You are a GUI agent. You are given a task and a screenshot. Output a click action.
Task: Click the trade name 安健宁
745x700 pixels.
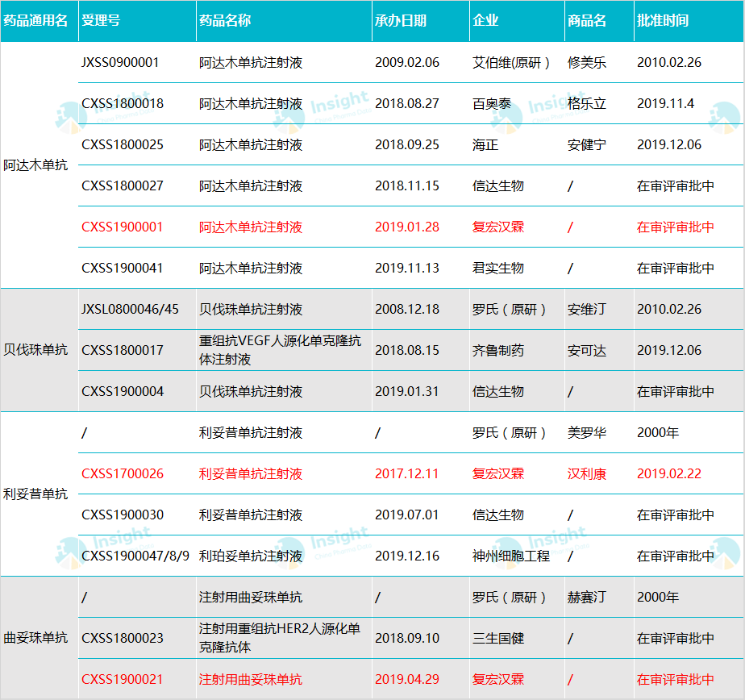click(x=587, y=144)
